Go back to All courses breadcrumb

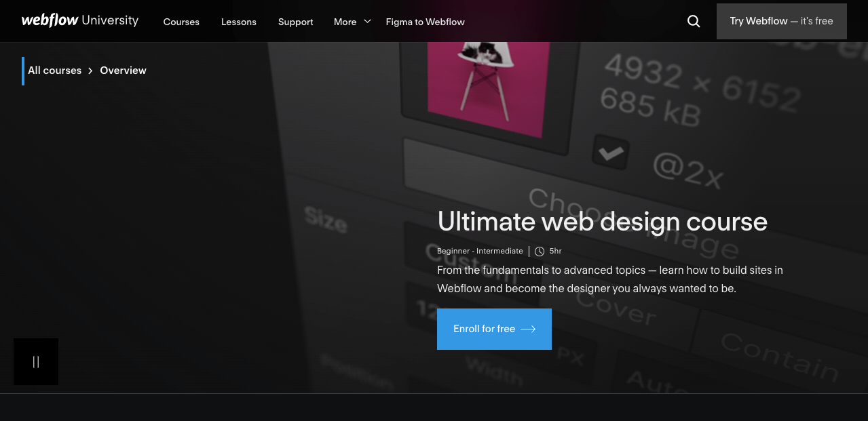[x=54, y=71]
